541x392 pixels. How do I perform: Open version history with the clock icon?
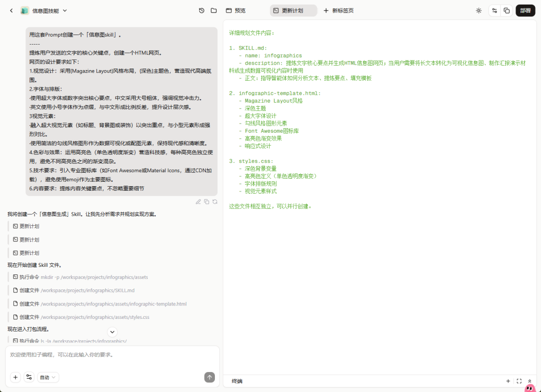click(202, 10)
